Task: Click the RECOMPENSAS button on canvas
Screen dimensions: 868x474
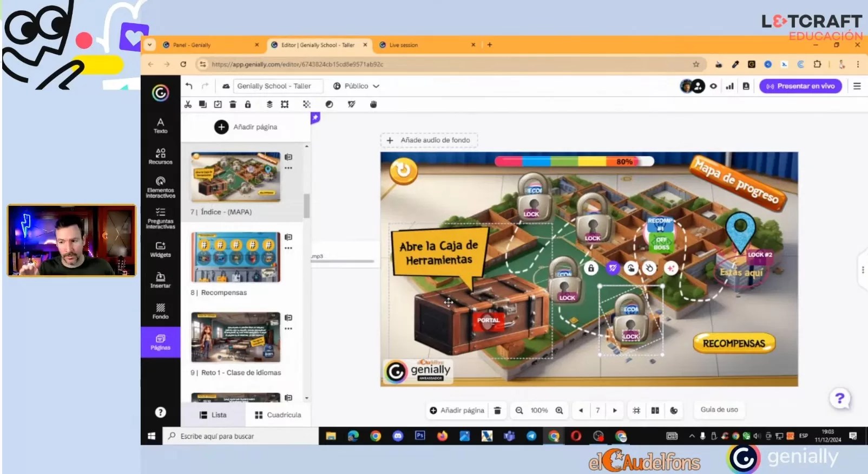Action: [x=734, y=343]
